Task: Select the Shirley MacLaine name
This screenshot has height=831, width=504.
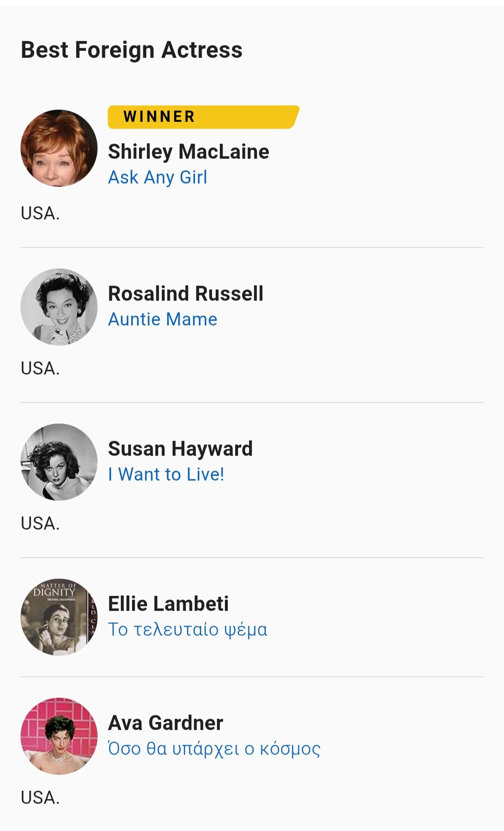Action: click(189, 152)
